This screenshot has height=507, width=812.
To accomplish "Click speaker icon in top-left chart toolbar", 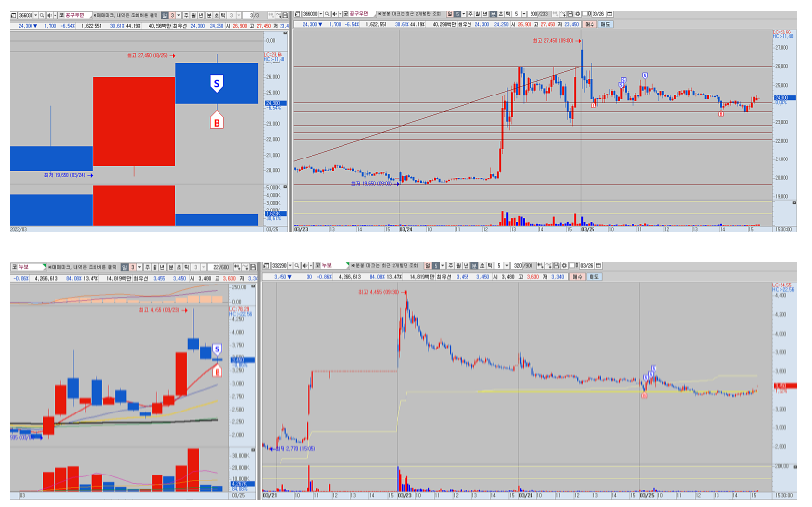I will (49, 15).
